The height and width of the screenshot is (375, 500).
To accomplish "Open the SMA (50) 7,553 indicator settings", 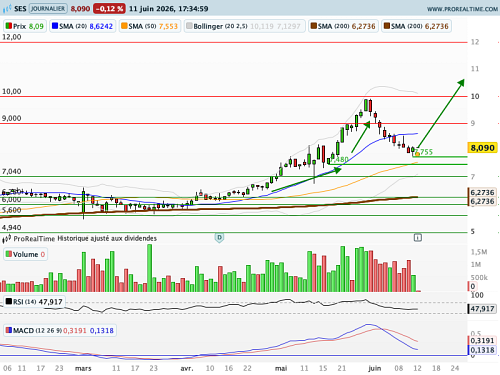I will [150, 26].
